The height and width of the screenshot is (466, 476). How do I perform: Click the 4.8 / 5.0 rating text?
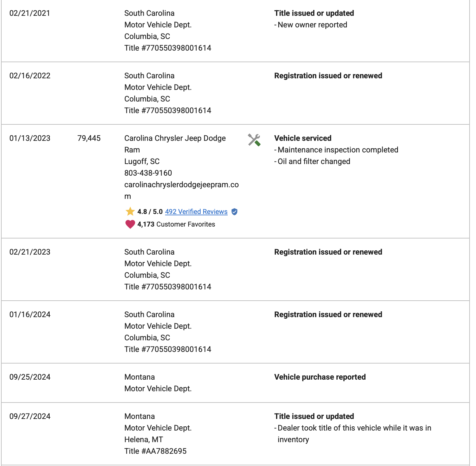[x=150, y=212]
